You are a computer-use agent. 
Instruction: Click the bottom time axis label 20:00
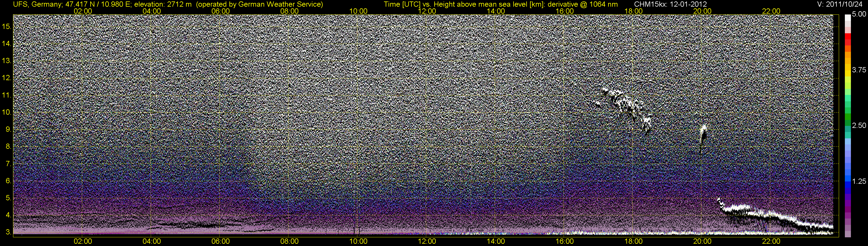pos(702,241)
